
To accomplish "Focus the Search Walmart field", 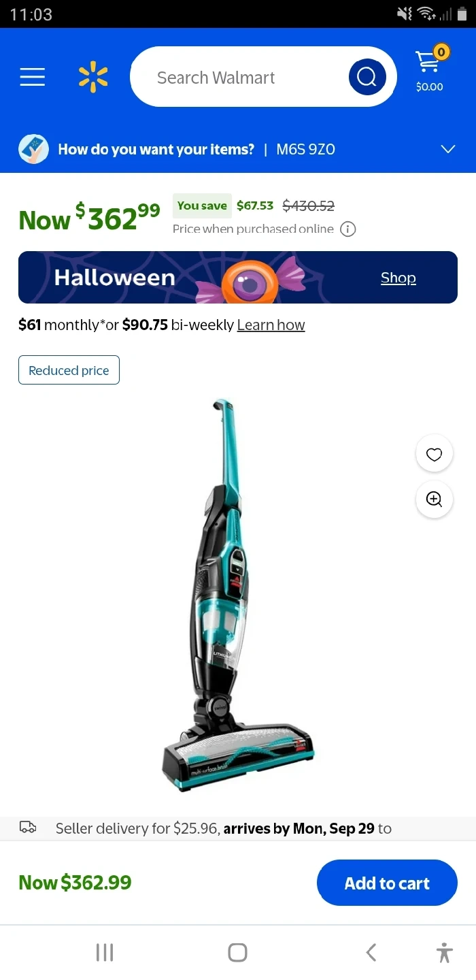I will [239, 77].
